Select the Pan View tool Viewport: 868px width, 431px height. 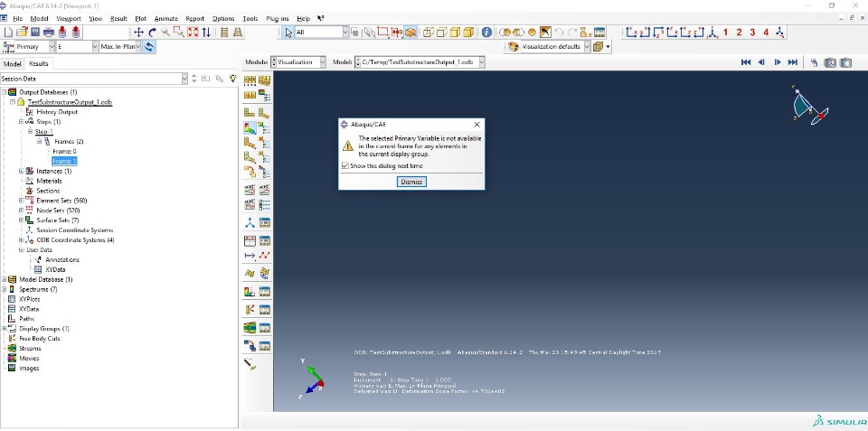point(139,33)
